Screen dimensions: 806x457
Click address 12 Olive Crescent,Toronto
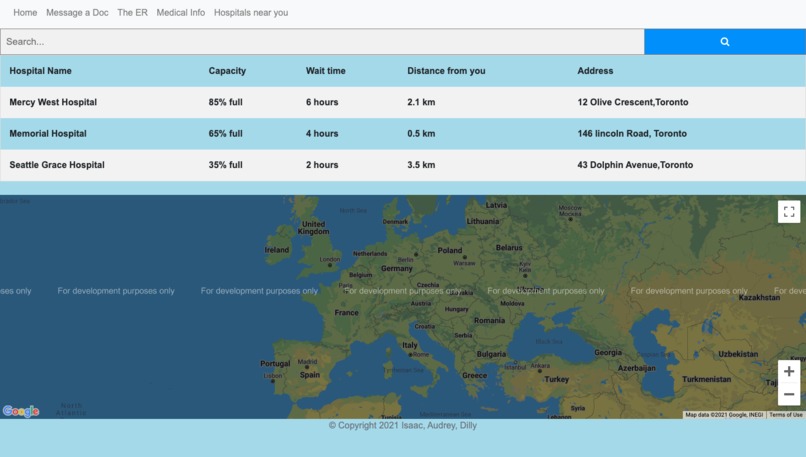633,102
